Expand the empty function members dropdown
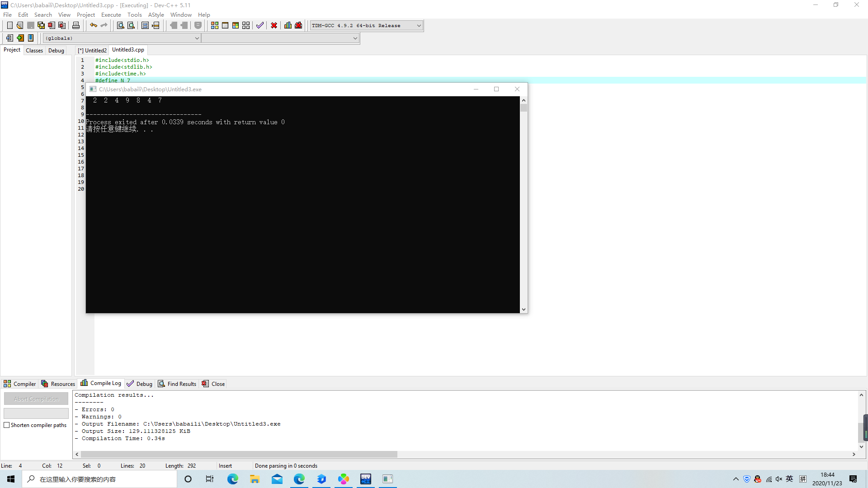The width and height of the screenshot is (868, 488). (355, 38)
